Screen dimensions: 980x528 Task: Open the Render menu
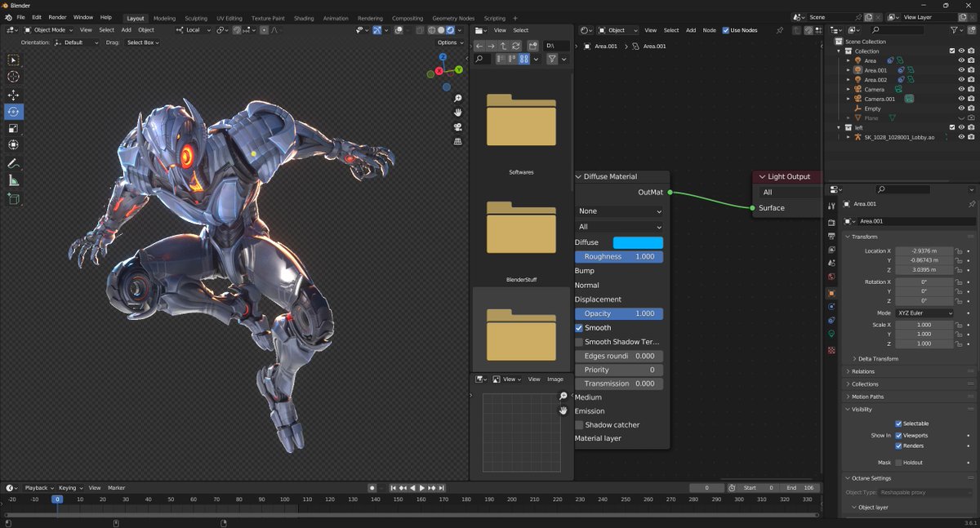pyautogui.click(x=57, y=17)
